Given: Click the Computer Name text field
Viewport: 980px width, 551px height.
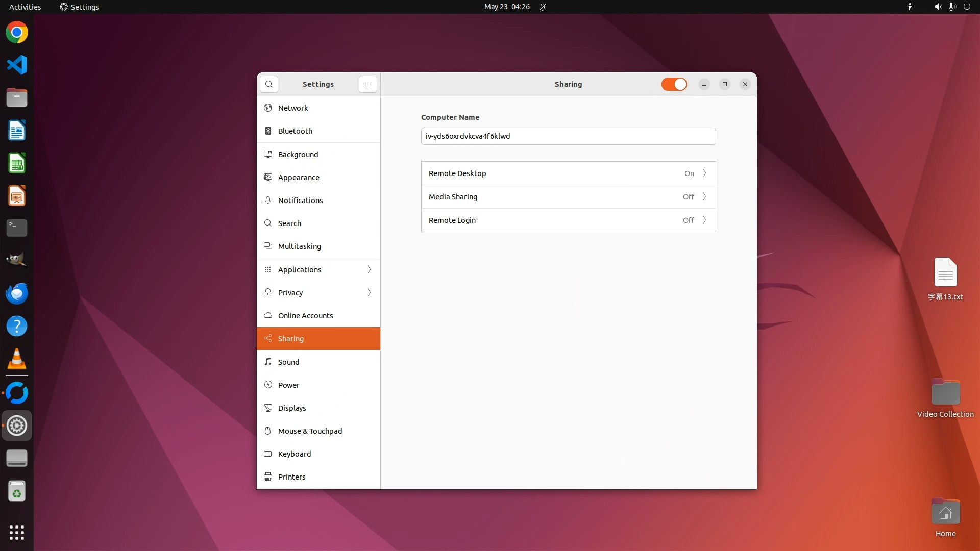Looking at the screenshot, I should (568, 136).
